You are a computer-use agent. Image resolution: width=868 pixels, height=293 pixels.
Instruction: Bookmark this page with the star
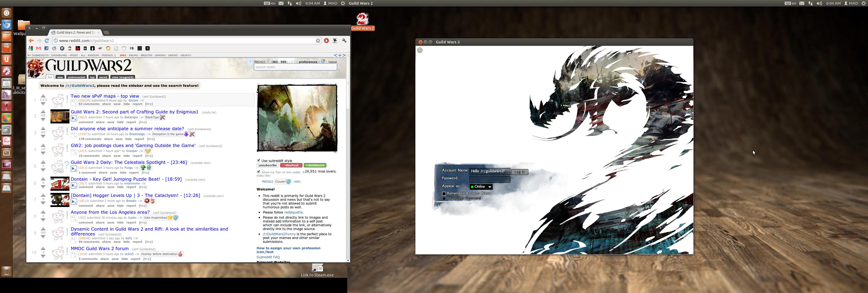click(x=318, y=40)
